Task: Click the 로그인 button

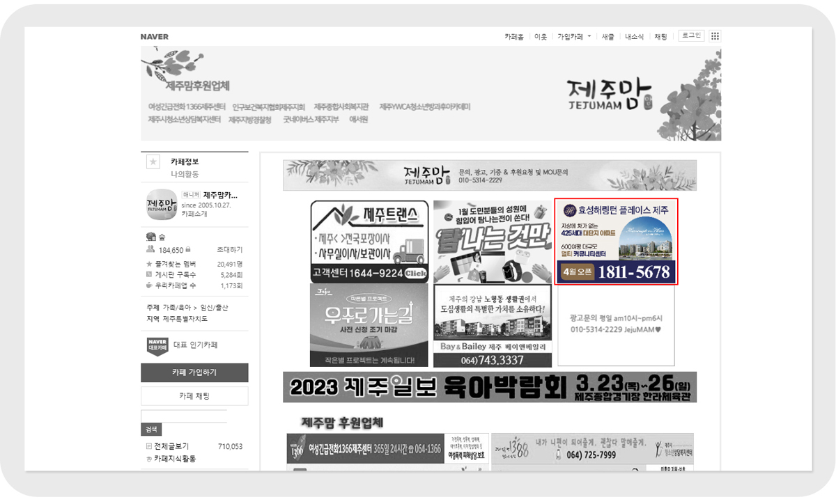Action: (x=691, y=36)
